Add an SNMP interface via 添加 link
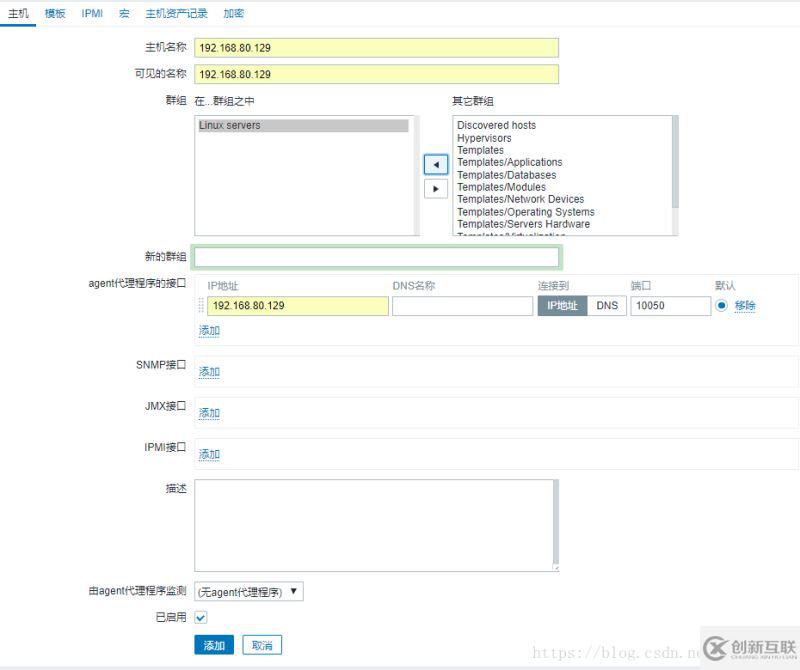 [x=209, y=371]
